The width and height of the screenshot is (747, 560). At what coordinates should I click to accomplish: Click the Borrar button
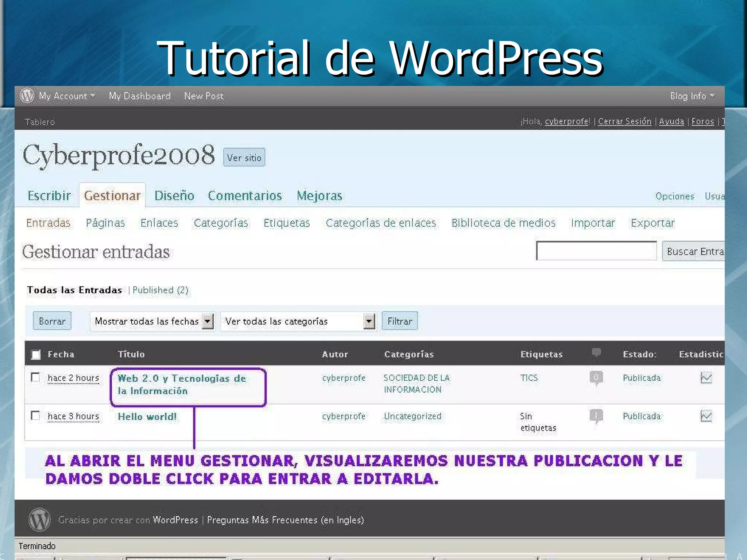tap(52, 321)
